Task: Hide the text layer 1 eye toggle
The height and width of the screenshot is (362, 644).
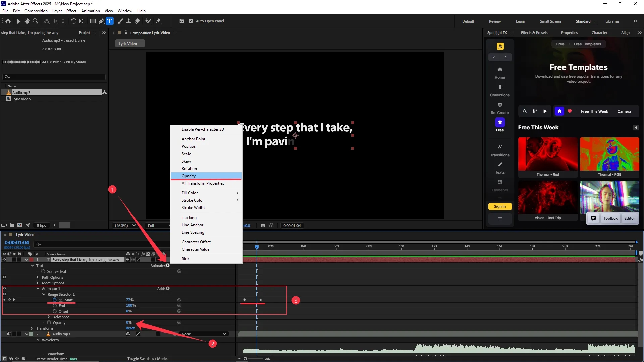Action: pos(4,260)
